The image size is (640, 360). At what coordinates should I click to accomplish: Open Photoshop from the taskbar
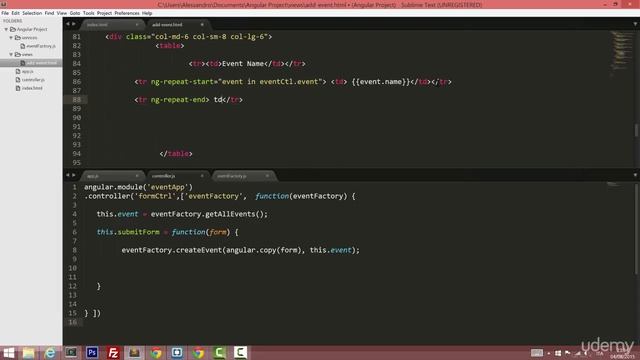click(92, 353)
